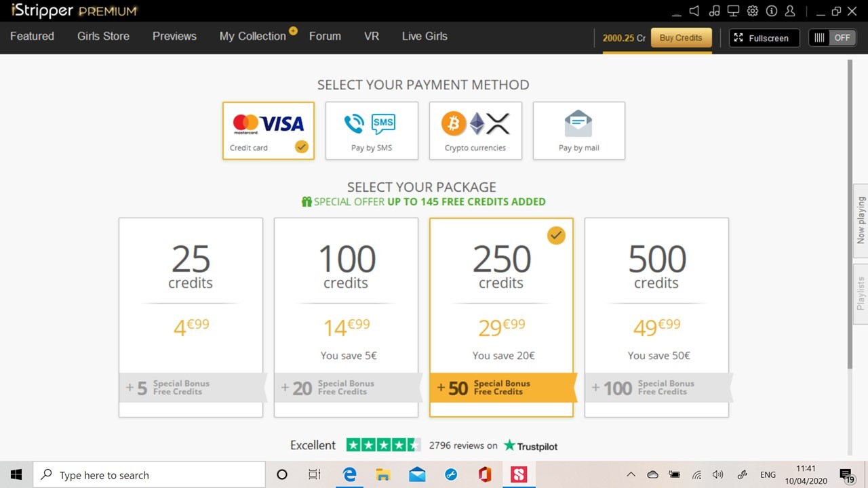The image size is (868, 488).
Task: Open Task View icon
Action: pyautogui.click(x=315, y=474)
